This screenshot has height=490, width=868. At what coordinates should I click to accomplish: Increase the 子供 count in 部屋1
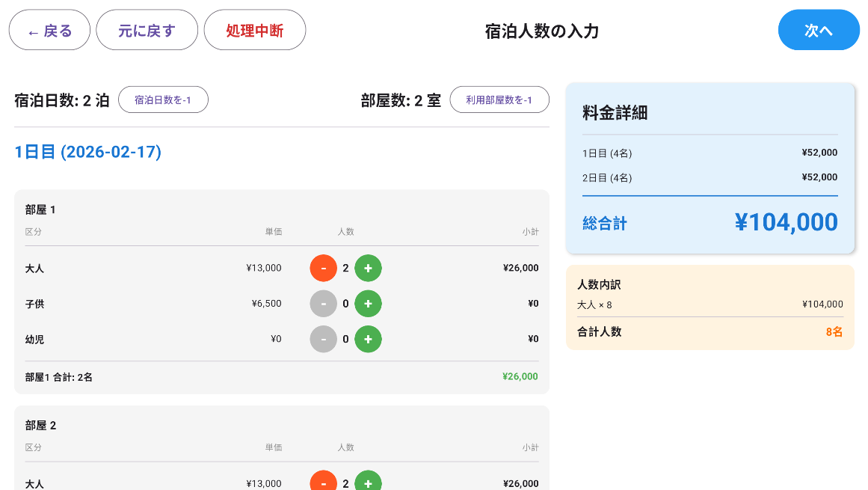pos(368,303)
